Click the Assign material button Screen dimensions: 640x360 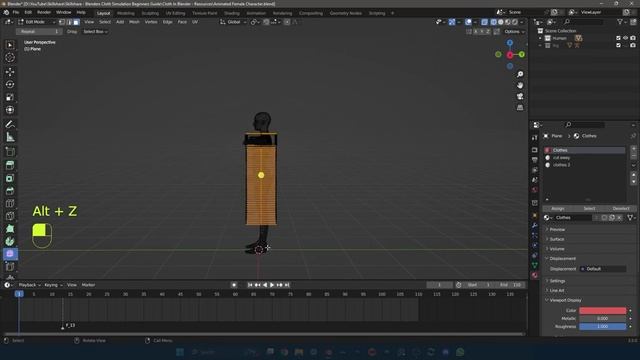558,209
